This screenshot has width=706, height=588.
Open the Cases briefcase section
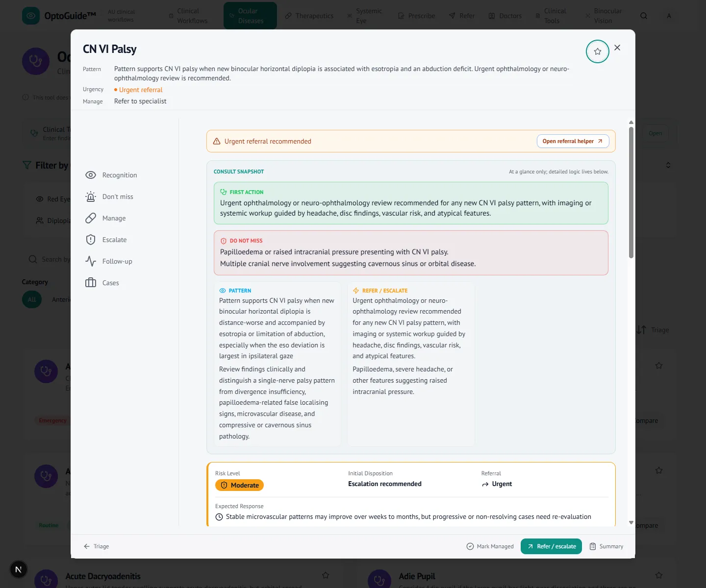coord(102,283)
